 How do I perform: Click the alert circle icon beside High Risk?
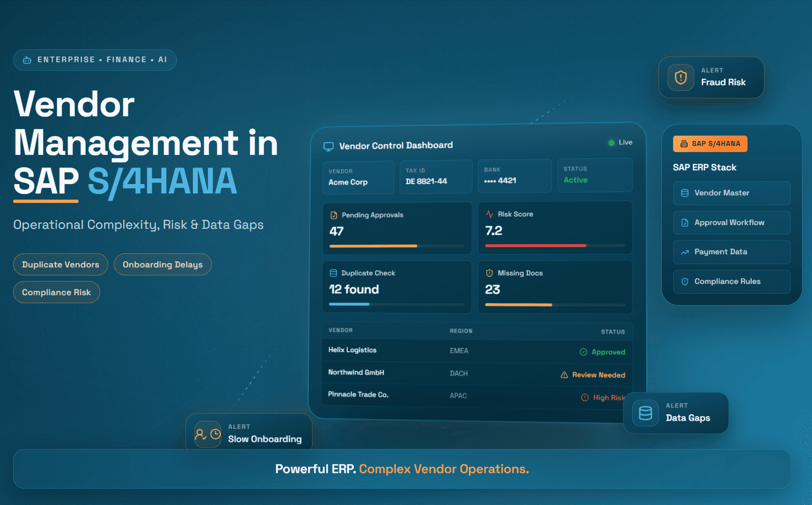(585, 398)
